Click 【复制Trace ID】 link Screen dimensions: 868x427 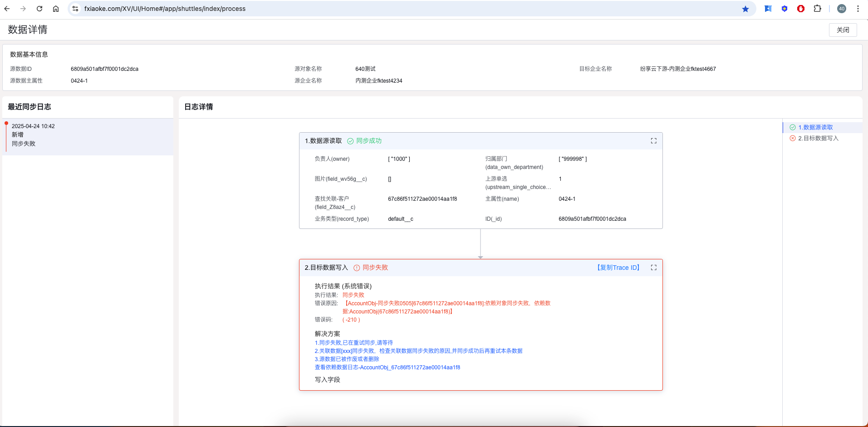tap(618, 268)
